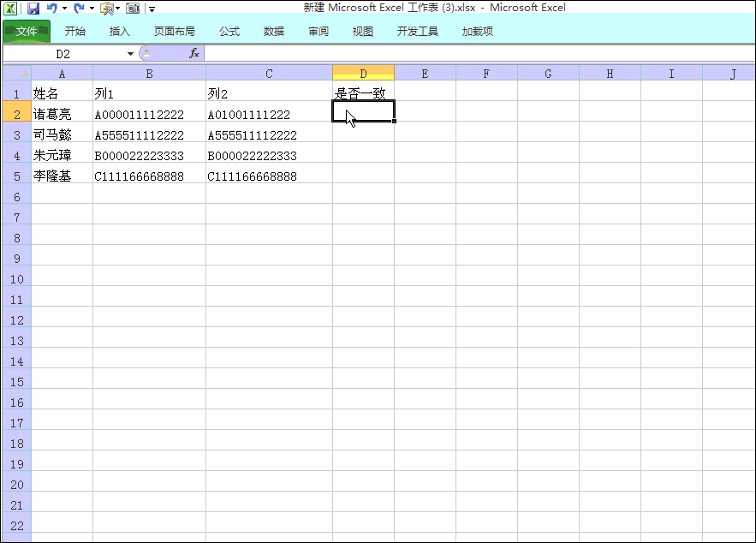Click the Save icon on Quick Access Toolbar

click(33, 8)
